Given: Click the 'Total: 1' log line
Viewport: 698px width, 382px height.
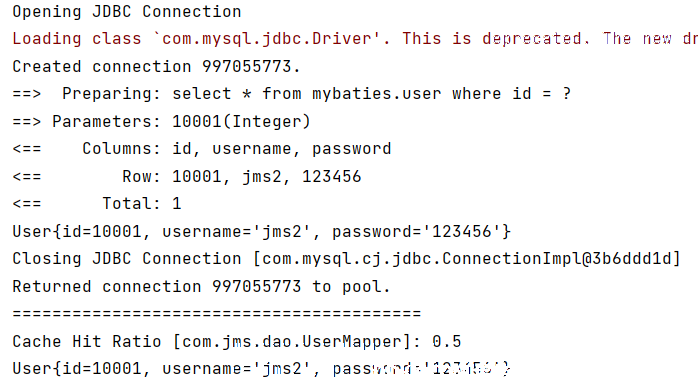Looking at the screenshot, I should coord(97,204).
